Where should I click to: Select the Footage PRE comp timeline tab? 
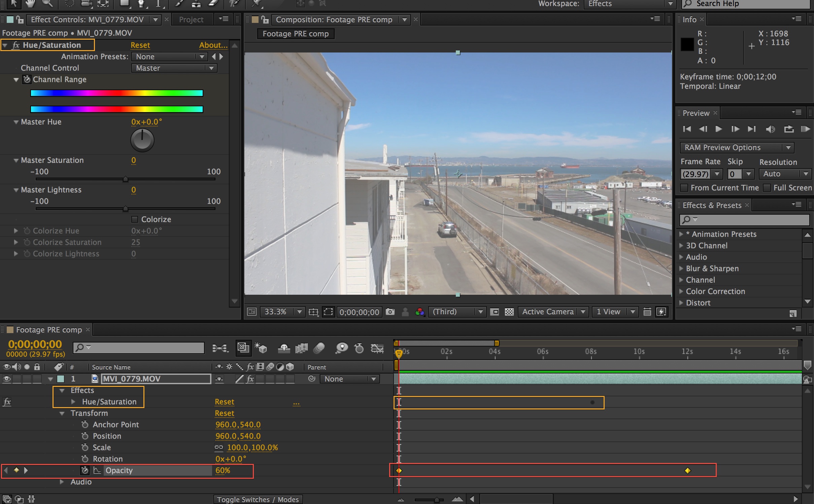[x=49, y=330]
